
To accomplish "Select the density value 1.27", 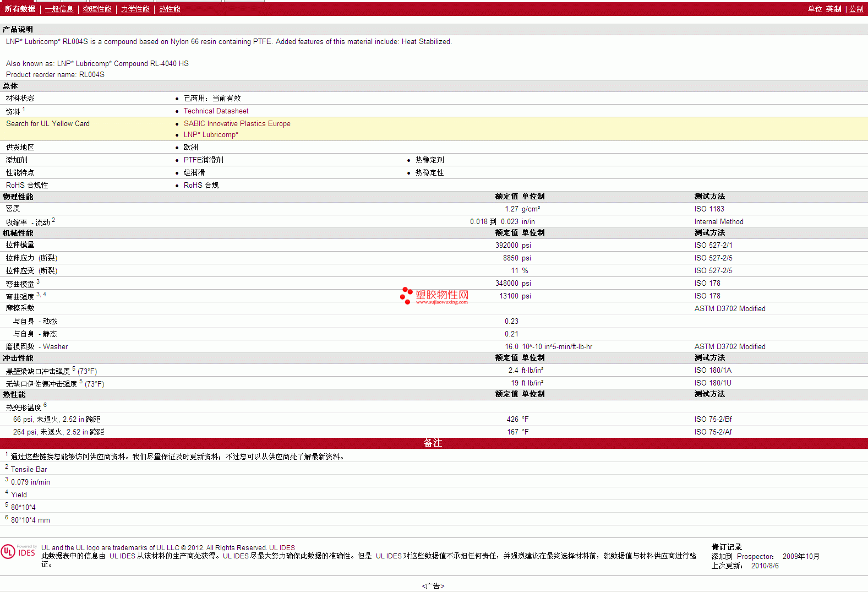I will pyautogui.click(x=512, y=209).
